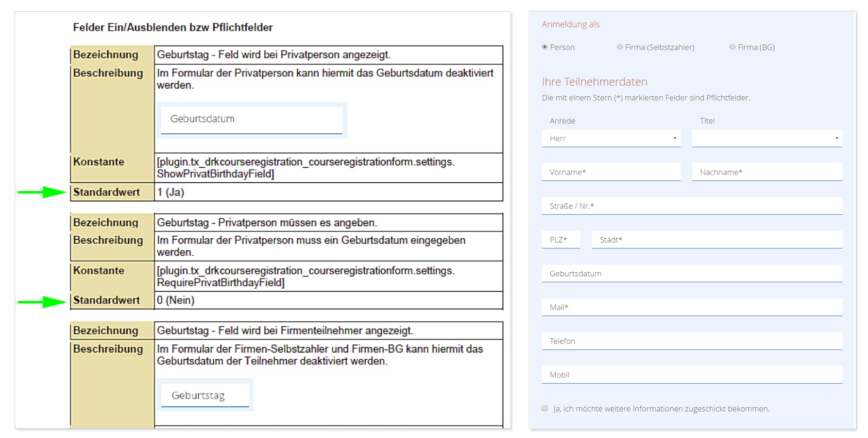Click 'Geburtstag - Feld wird bei Privatperson angezeigt.'
The height and width of the screenshot is (438, 868).
[273, 54]
